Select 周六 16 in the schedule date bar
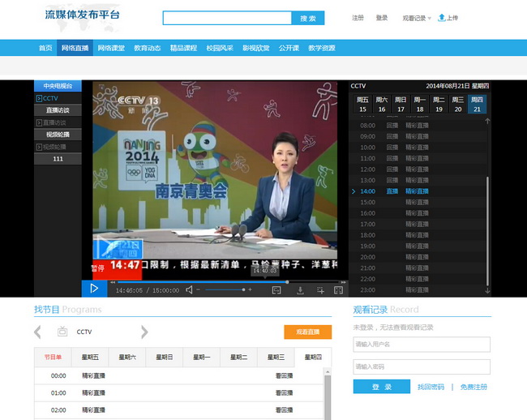 (382, 104)
